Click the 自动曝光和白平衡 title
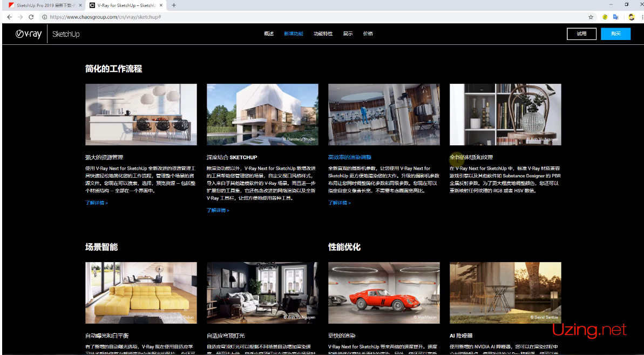 pos(107,336)
